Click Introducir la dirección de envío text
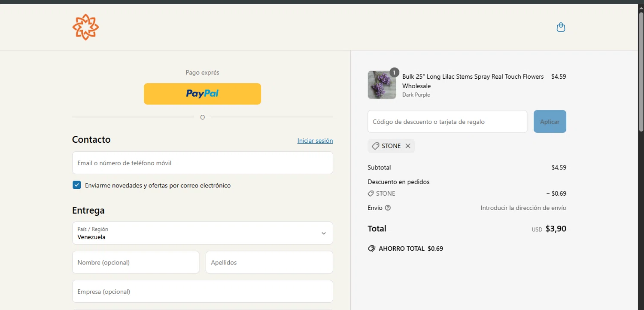Viewport: 644px width, 310px height. click(523, 208)
